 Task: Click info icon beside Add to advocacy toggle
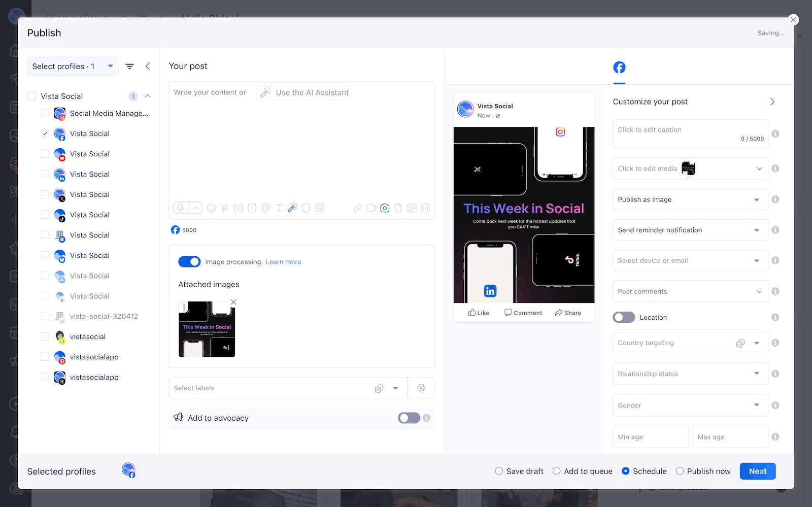[427, 418]
